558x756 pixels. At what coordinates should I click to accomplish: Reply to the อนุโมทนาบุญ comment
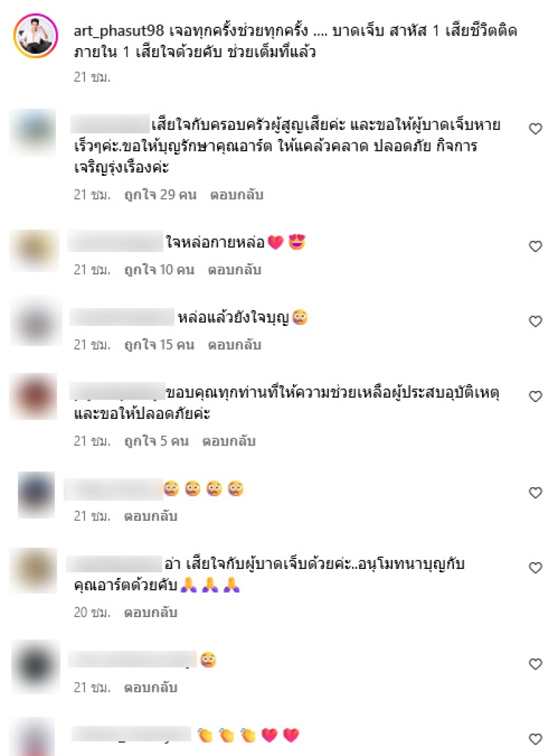pos(151,612)
